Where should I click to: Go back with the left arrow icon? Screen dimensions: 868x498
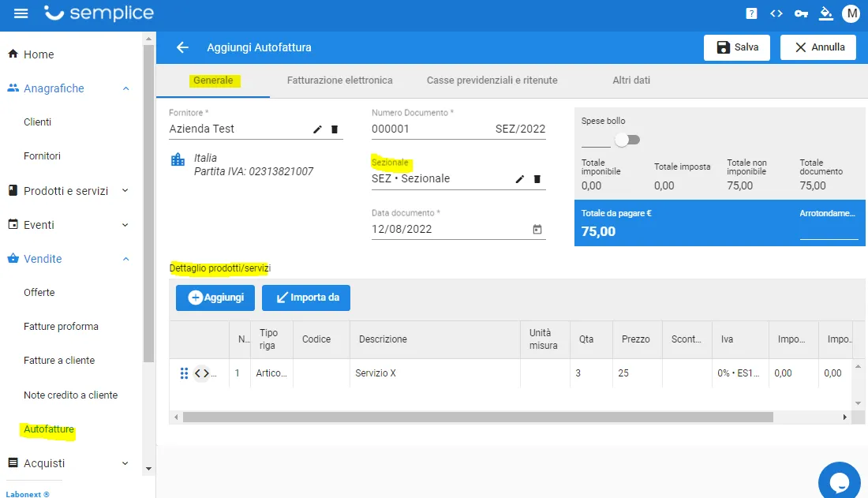(183, 47)
